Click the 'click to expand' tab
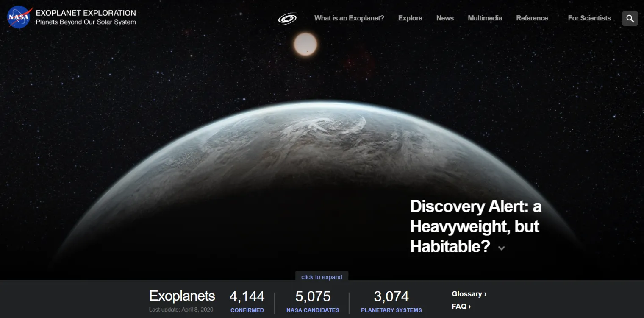Viewport: 644px width, 318px height. (x=322, y=277)
